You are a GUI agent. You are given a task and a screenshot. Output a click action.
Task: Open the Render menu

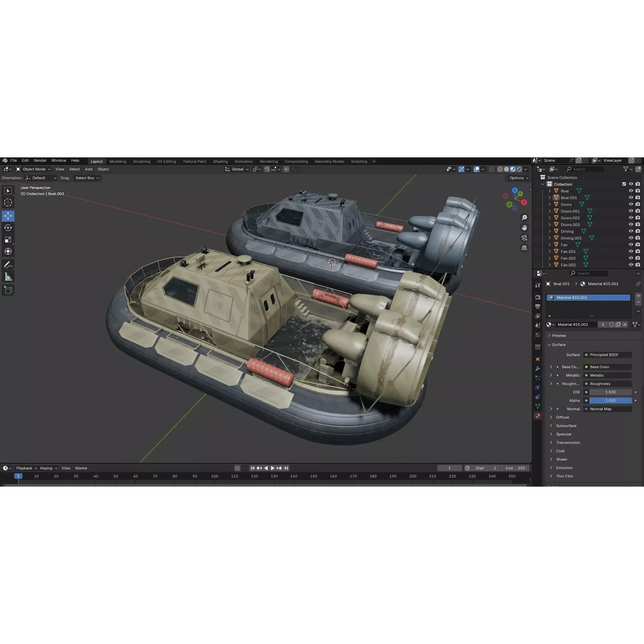40,160
